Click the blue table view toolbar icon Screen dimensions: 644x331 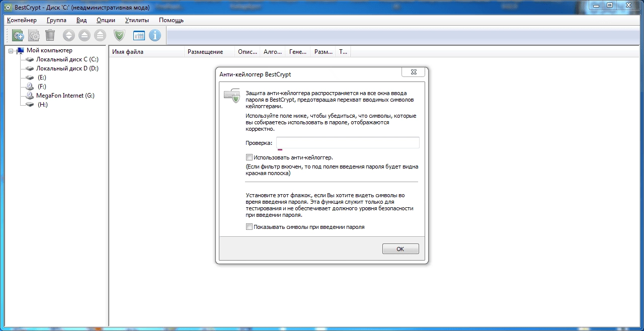click(x=139, y=35)
